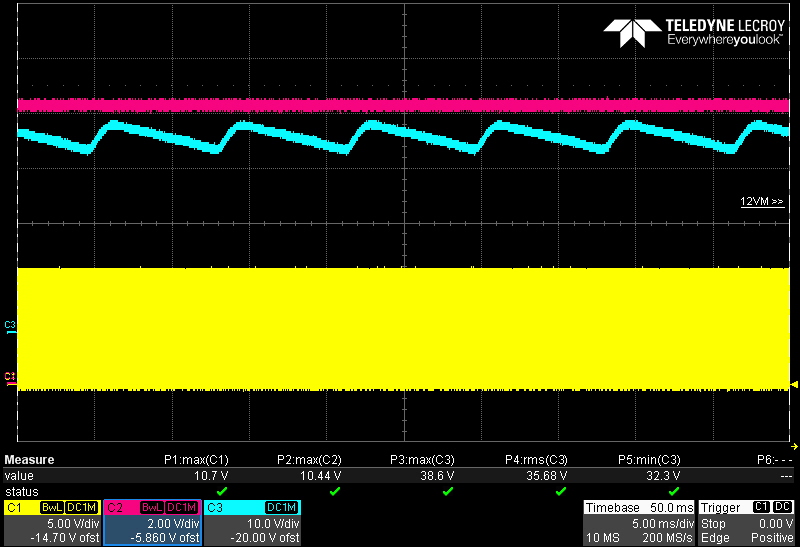Select the P3:max(C3) measurement column
Viewport: 800px width, 547px height.
point(422,460)
